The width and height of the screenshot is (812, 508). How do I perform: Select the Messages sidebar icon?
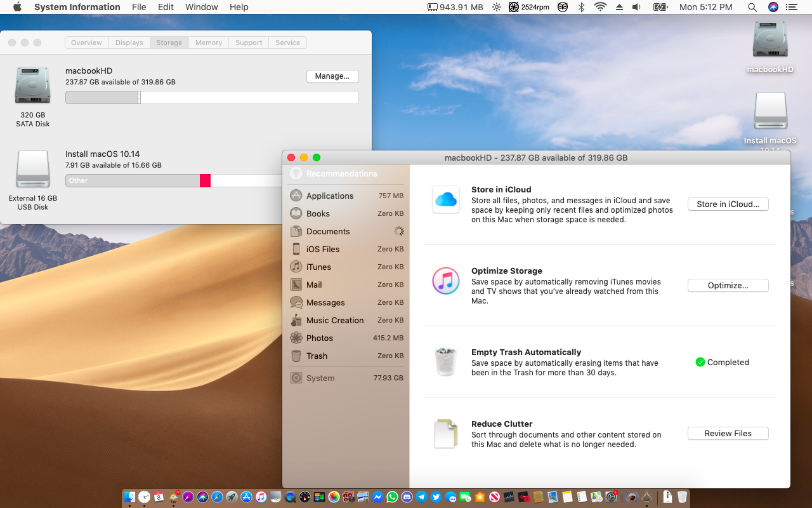296,302
